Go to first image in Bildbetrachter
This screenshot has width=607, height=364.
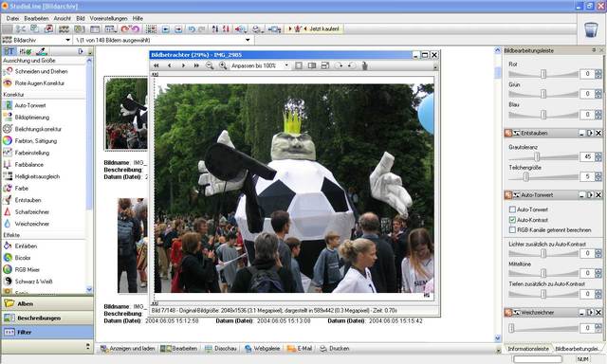(156, 65)
